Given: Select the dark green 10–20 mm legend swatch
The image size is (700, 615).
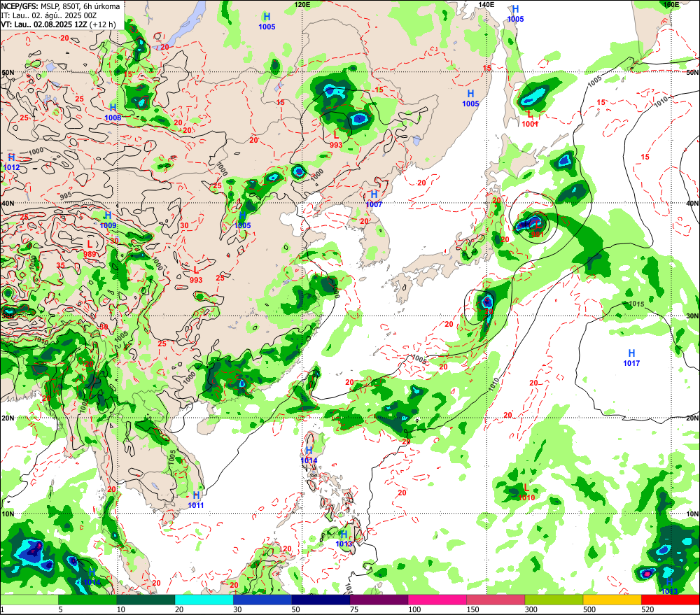Looking at the screenshot, I should coord(146,600).
